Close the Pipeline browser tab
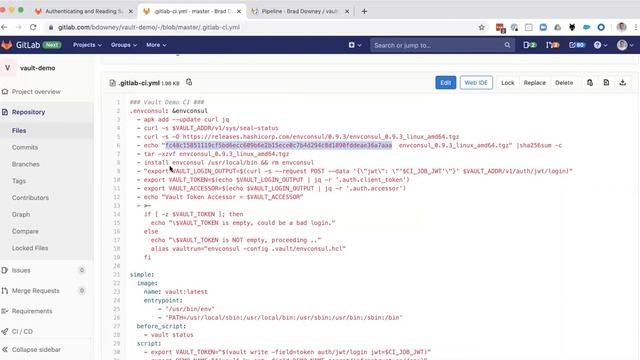 [347, 11]
